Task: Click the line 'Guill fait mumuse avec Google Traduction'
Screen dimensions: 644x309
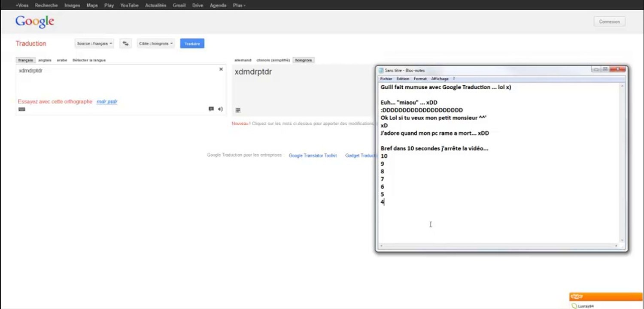Action: pyautogui.click(x=446, y=87)
